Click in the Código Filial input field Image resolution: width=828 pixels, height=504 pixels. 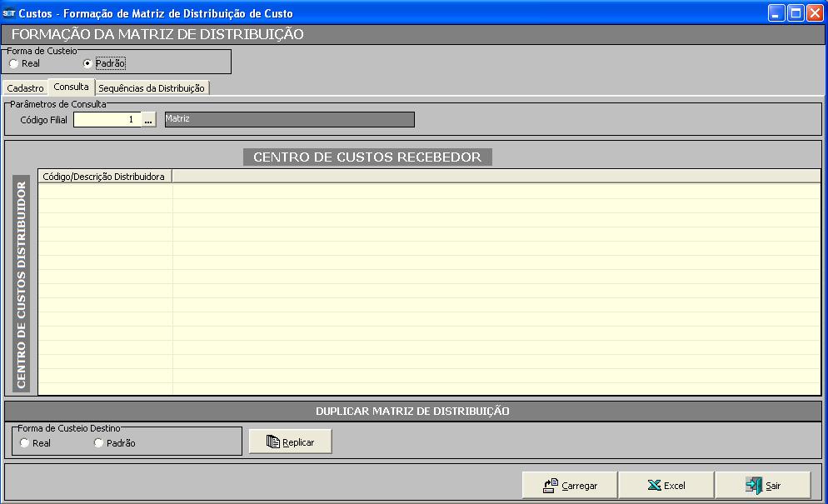pos(107,120)
